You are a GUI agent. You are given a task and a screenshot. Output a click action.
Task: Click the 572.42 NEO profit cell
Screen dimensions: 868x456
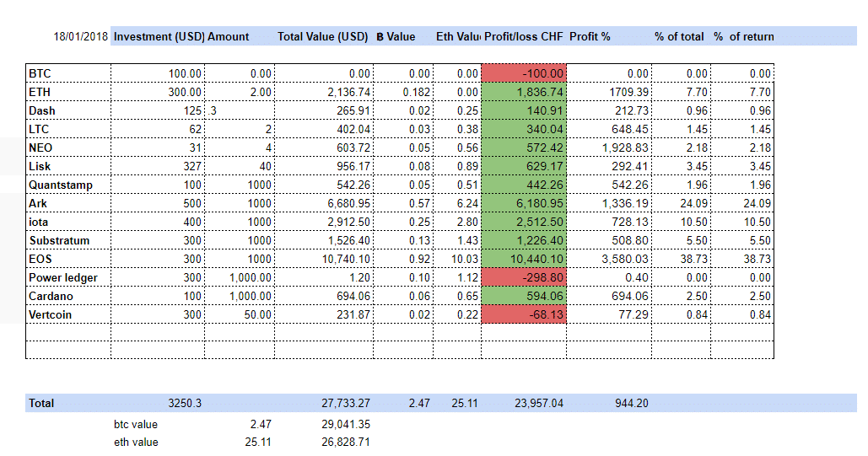point(524,148)
